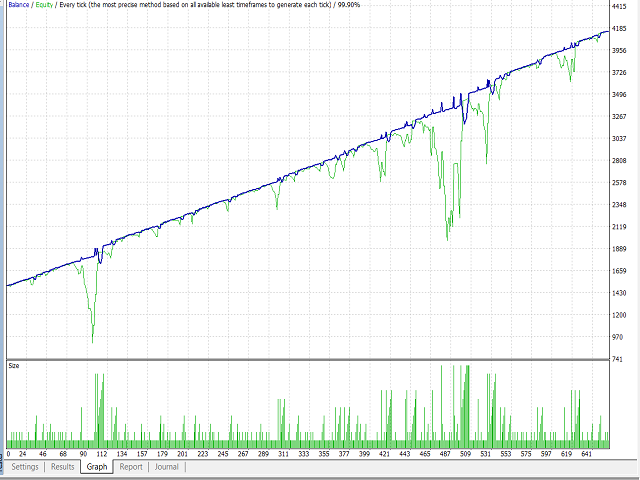Image resolution: width=640 pixels, height=480 pixels.
Task: Click the green Equity legend label
Action: [44, 5]
